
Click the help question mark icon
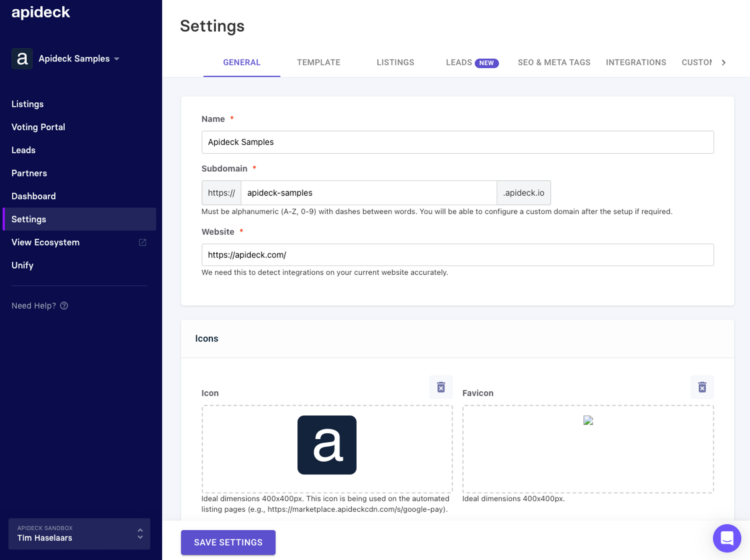[64, 305]
